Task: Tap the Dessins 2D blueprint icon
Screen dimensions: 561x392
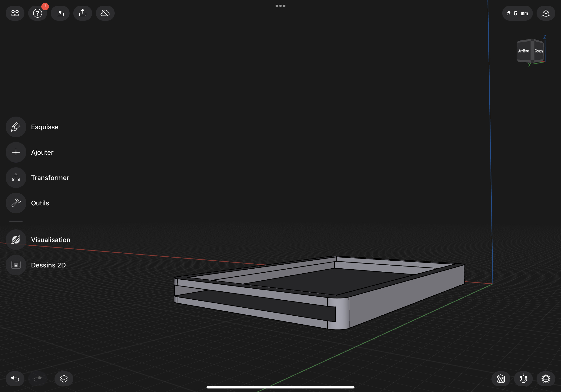Action: pyautogui.click(x=16, y=265)
